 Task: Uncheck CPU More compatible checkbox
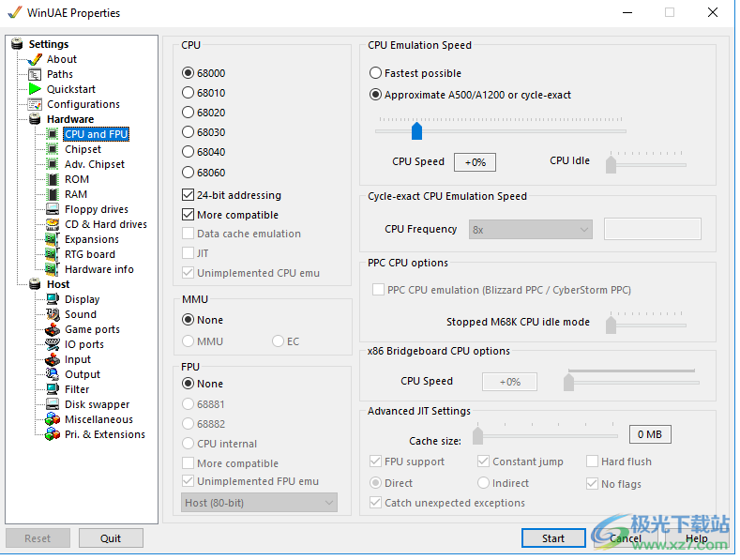coord(188,215)
